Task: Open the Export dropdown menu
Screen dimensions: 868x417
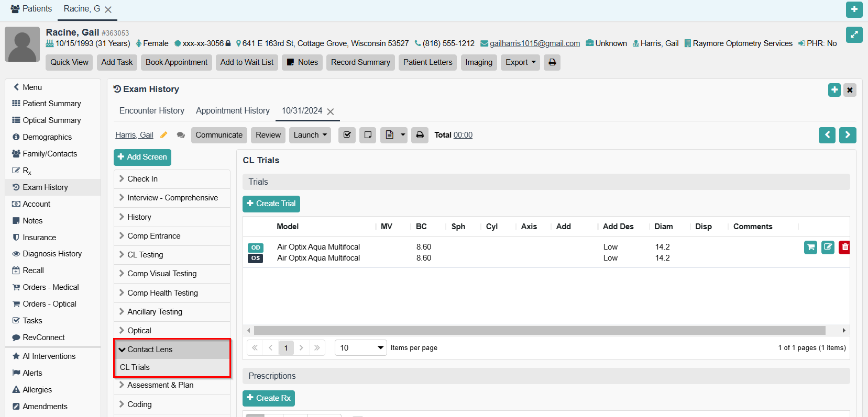Action: click(x=520, y=62)
